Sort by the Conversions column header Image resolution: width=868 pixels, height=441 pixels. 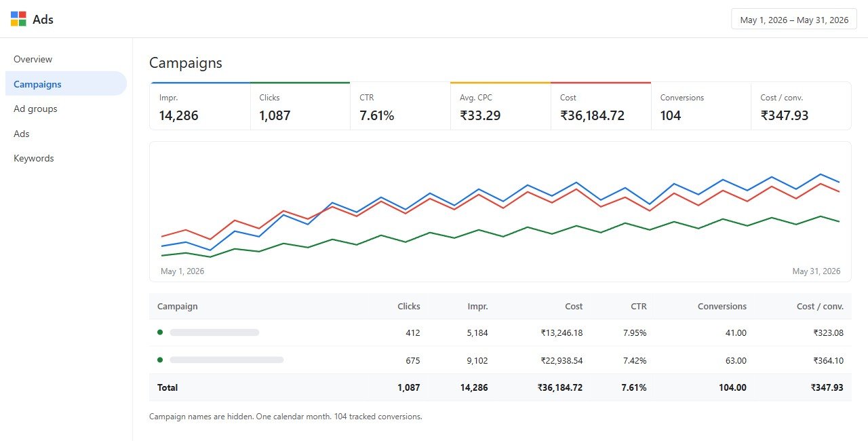coord(722,306)
